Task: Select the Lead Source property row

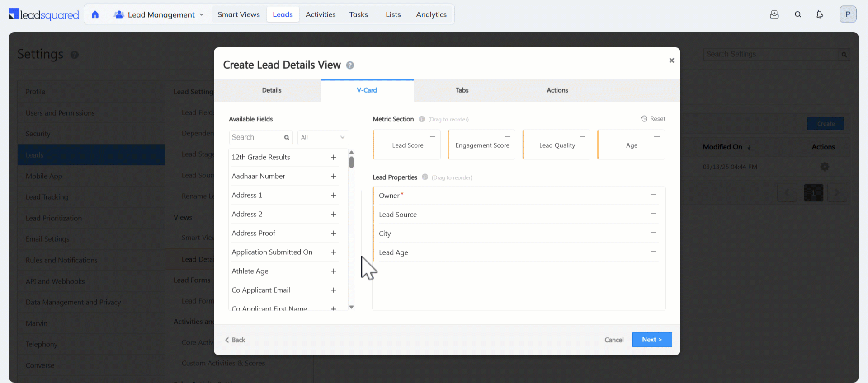Action: 515,215
